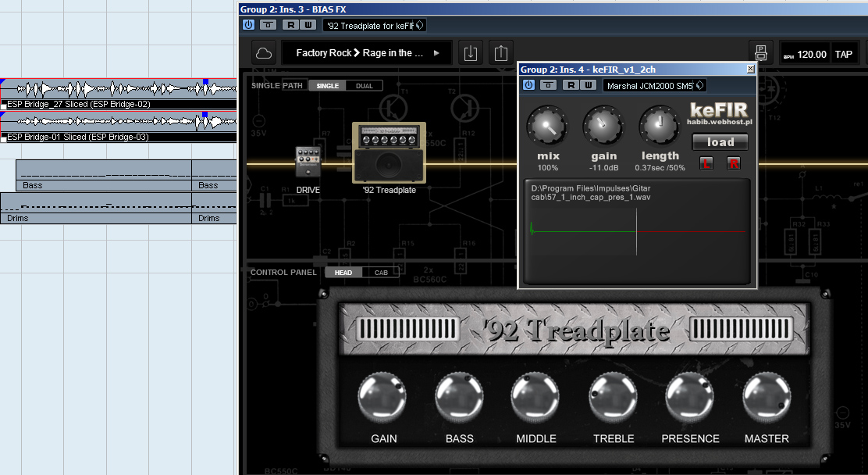Click the keFIR load button
This screenshot has width=868, height=475.
click(720, 142)
